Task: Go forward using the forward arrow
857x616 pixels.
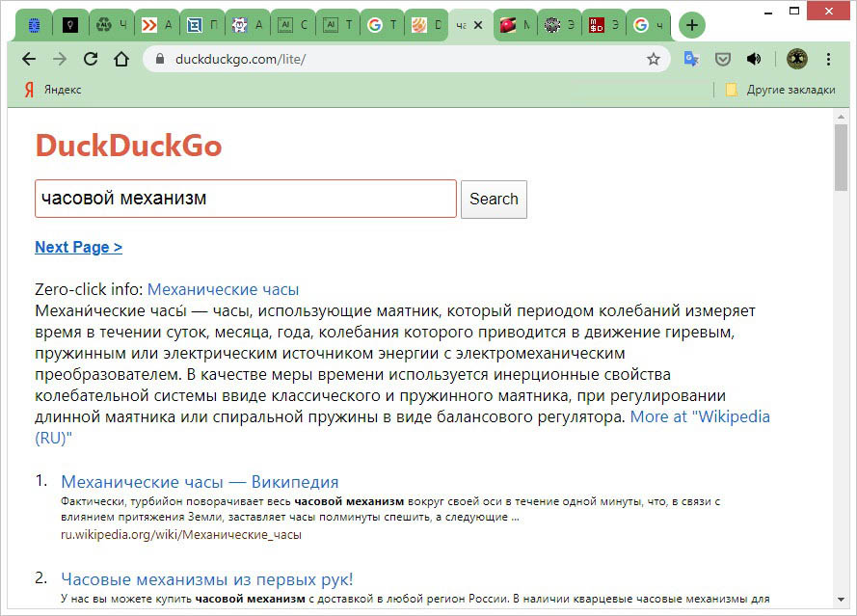Action: (60, 59)
